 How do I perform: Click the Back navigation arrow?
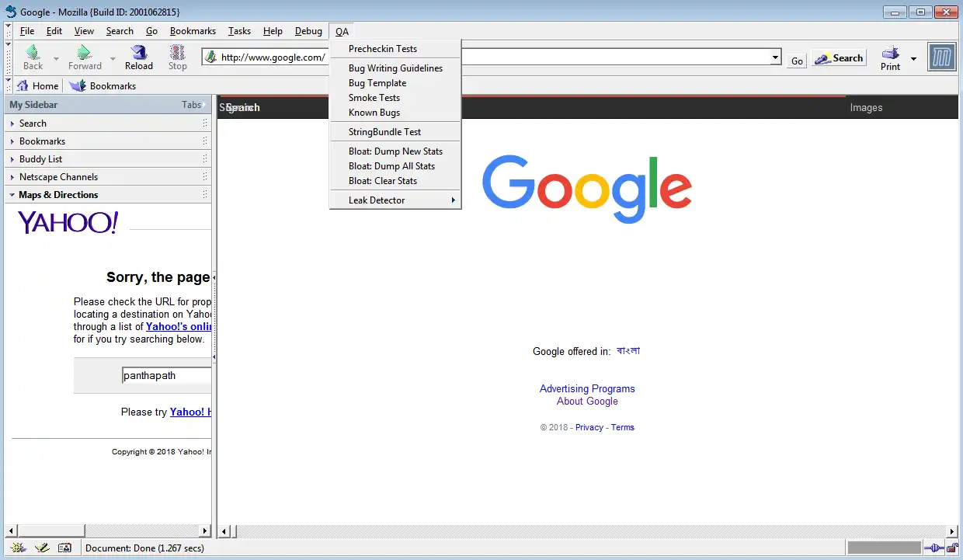(33, 57)
